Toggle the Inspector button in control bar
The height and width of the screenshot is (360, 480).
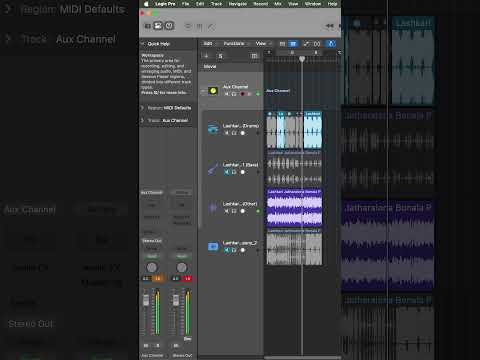coord(158,26)
